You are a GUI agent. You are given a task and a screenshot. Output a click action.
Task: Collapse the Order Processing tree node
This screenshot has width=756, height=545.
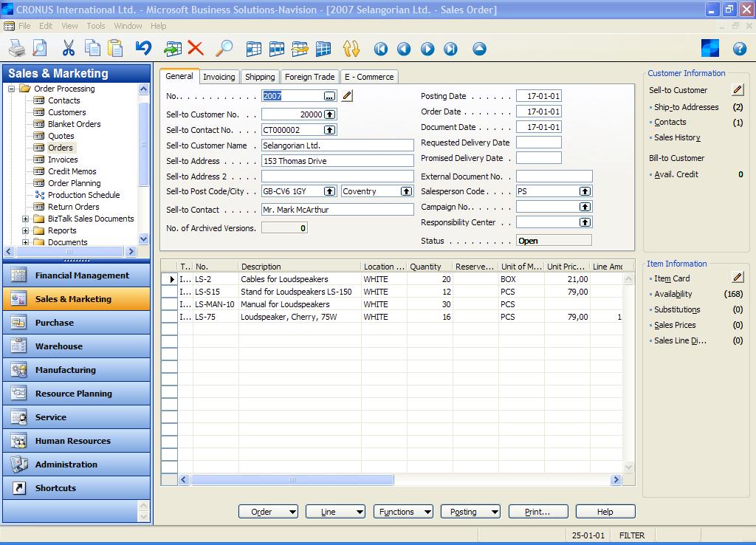coord(12,89)
